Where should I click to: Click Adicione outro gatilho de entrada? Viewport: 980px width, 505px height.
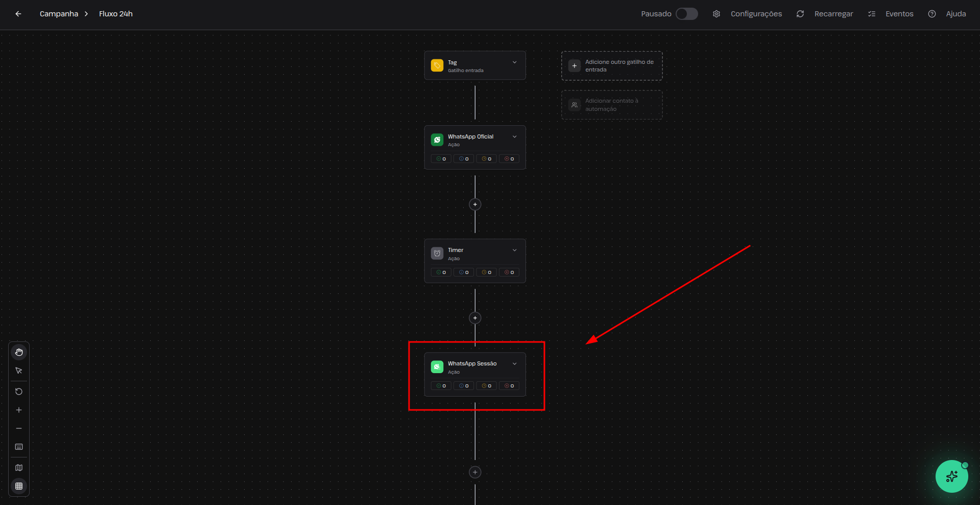click(x=612, y=66)
